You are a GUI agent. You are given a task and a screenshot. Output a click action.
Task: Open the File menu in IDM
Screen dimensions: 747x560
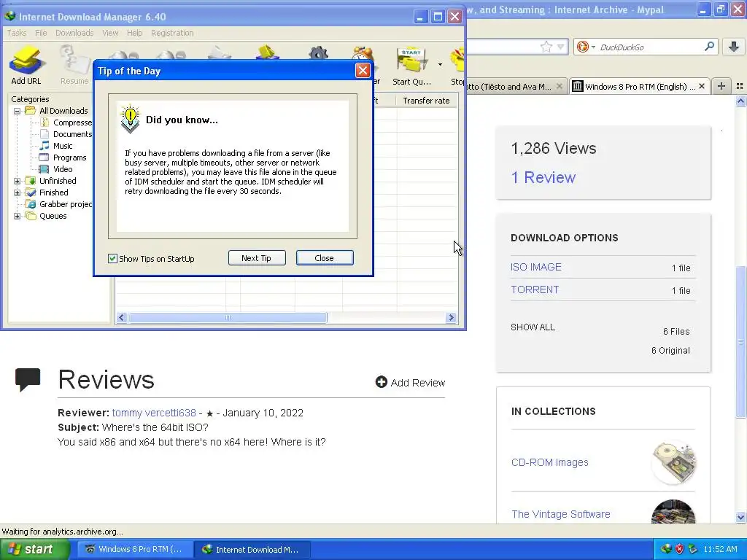[x=41, y=33]
